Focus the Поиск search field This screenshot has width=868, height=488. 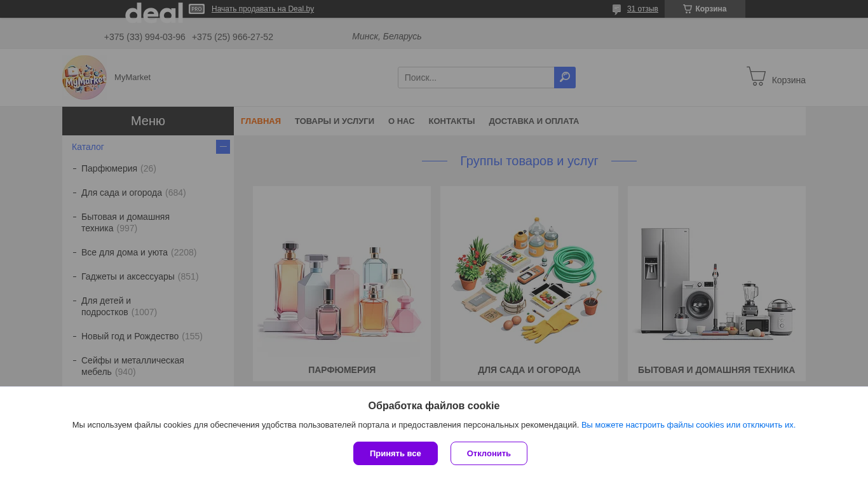[x=476, y=78]
